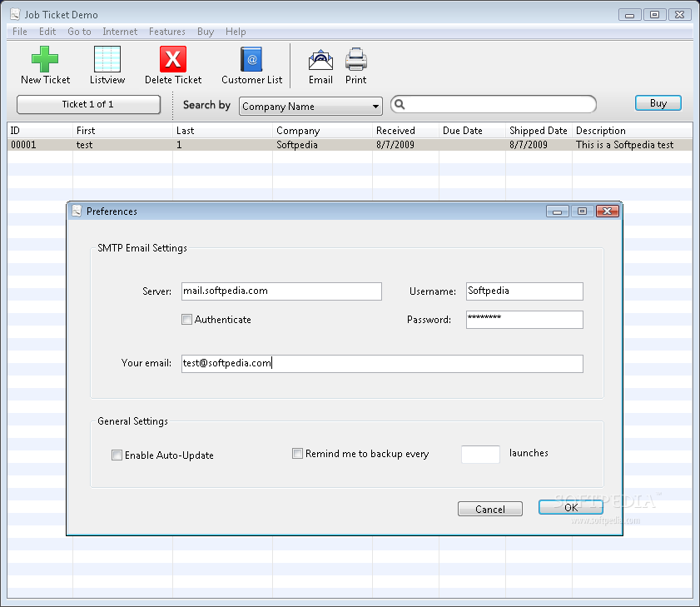Open the Edit menu
The width and height of the screenshot is (700, 607).
47,32
